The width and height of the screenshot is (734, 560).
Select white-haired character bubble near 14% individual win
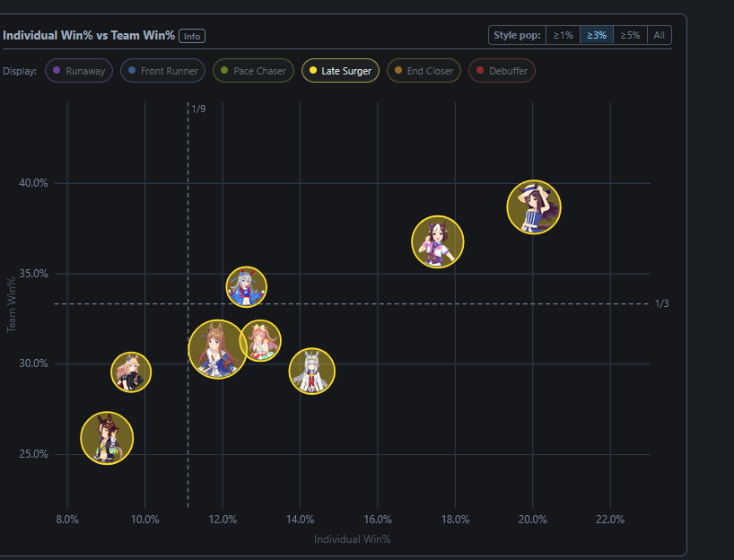311,371
